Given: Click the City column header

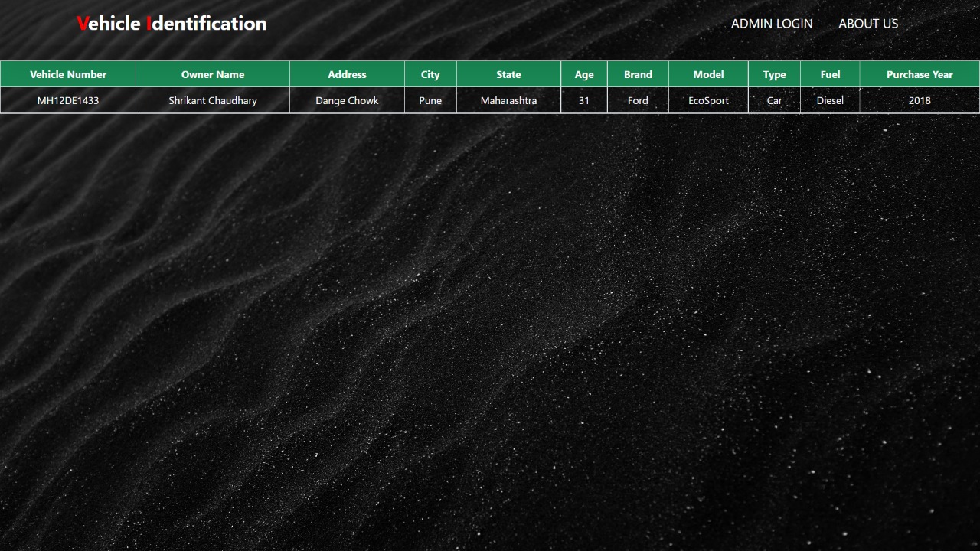Looking at the screenshot, I should pos(430,74).
